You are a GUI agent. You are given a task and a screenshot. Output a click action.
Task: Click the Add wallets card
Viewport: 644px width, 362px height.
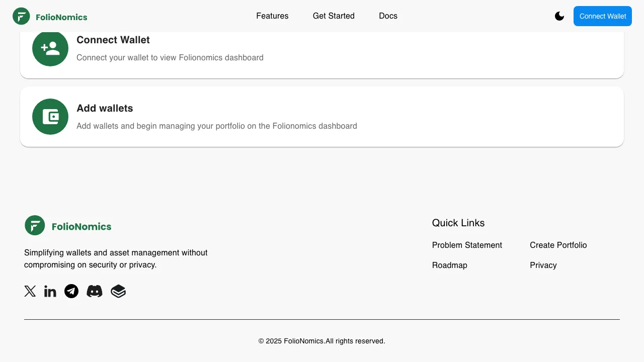(322, 116)
